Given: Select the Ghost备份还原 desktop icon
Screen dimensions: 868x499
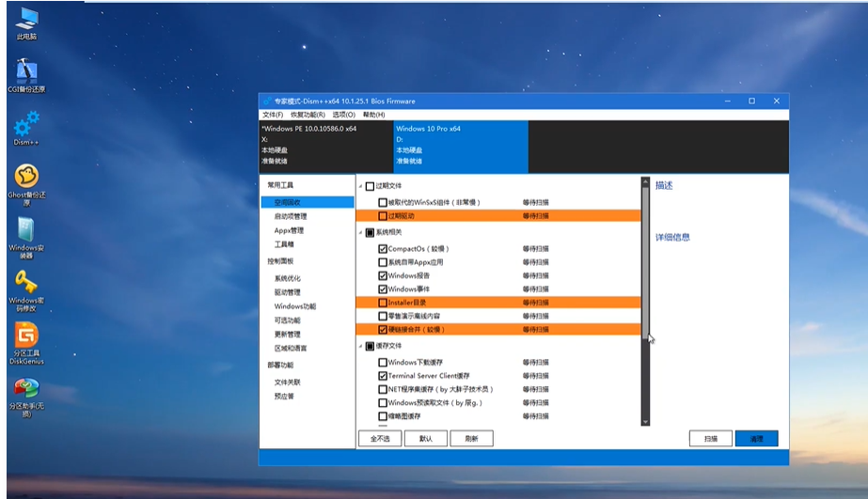Looking at the screenshot, I should 26,185.
